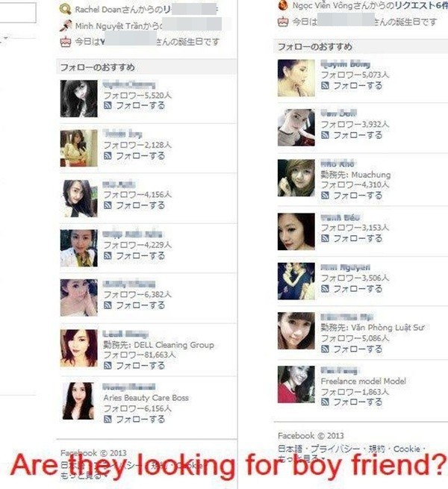Click follow icon under Muachung workplace entry
The width and height of the screenshot is (448, 489).
(325, 195)
